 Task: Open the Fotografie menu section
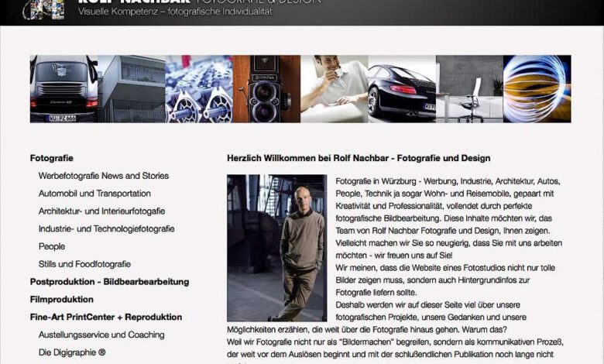point(52,158)
